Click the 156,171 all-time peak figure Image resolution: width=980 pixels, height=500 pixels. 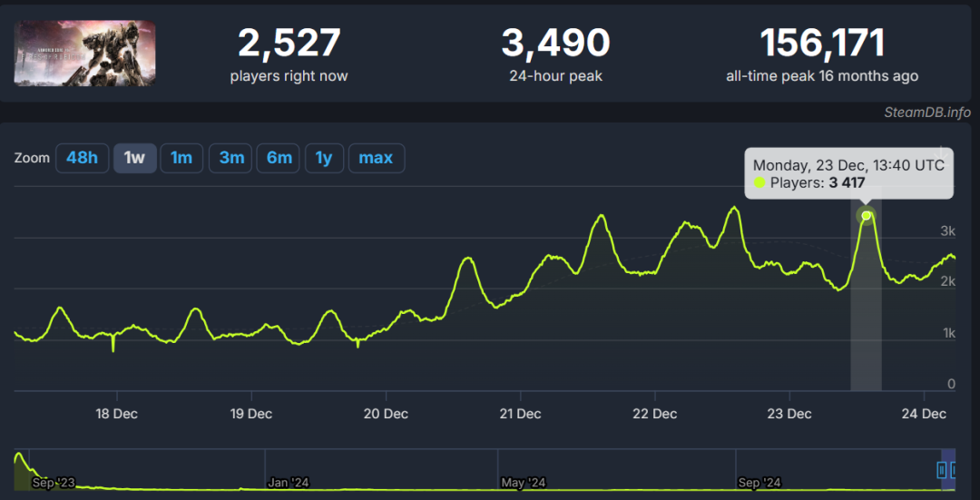click(x=822, y=44)
